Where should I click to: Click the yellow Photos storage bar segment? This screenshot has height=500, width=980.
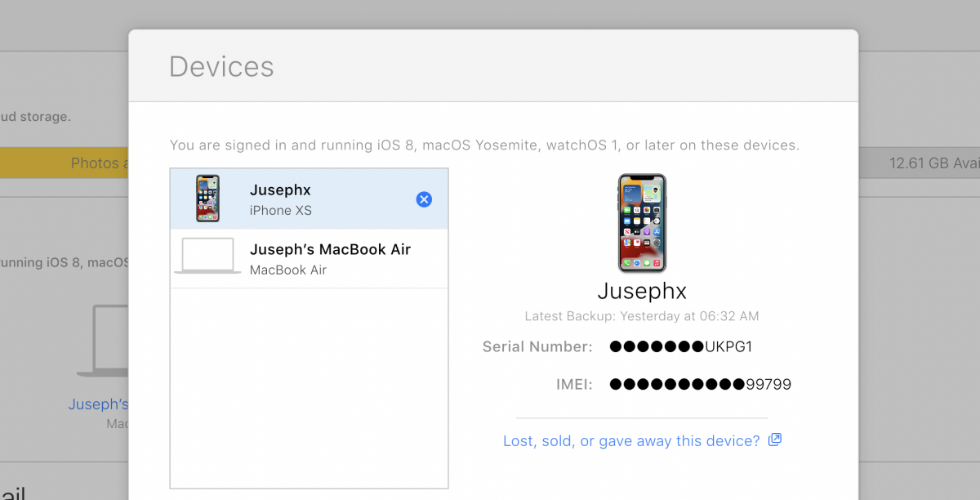pyautogui.click(x=65, y=163)
